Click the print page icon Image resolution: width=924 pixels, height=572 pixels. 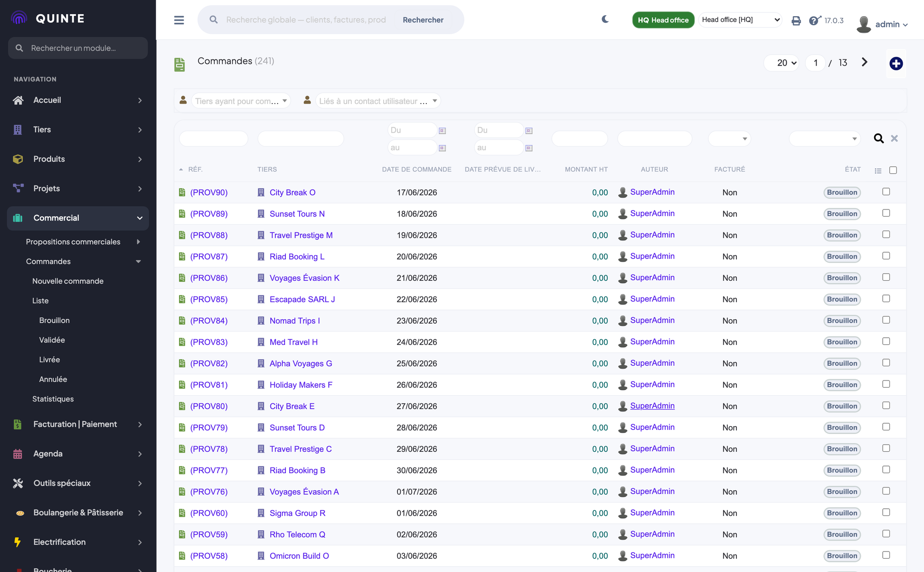tap(796, 20)
